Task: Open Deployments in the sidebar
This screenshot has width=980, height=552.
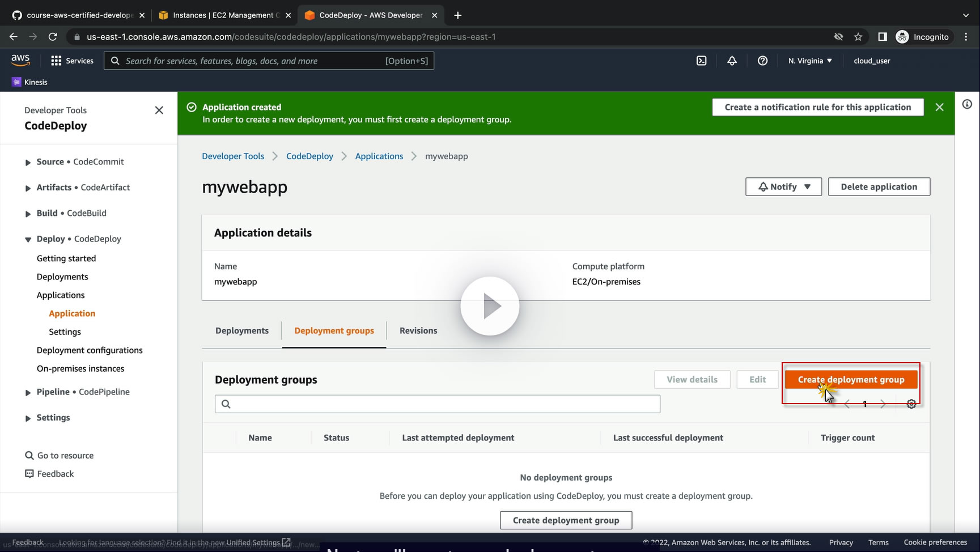Action: [62, 277]
